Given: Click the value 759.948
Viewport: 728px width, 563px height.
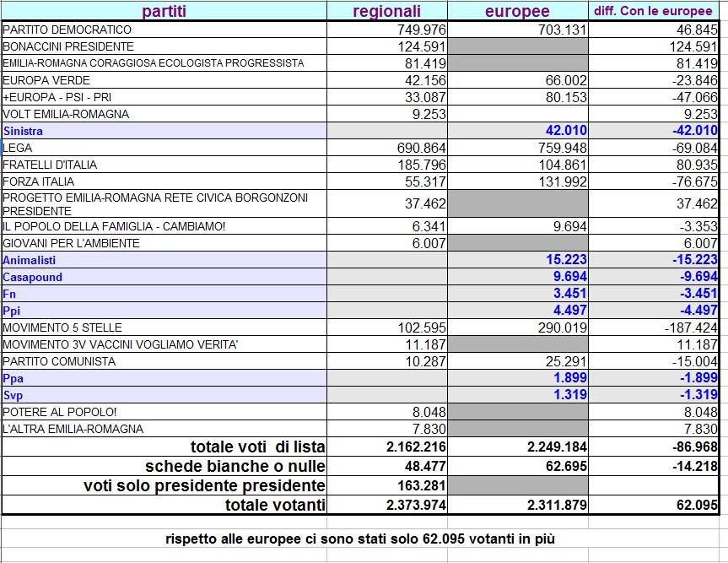Looking at the screenshot, I should [x=563, y=148].
